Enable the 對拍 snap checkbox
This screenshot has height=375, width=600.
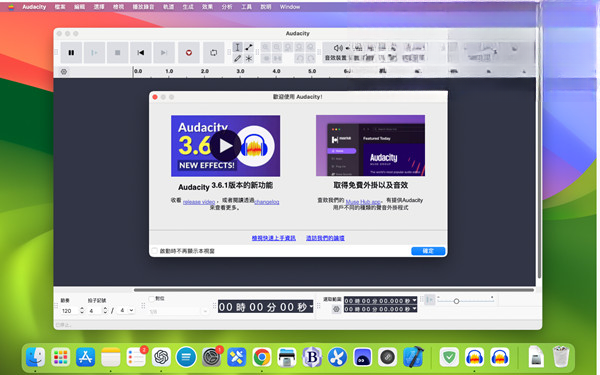click(x=151, y=298)
